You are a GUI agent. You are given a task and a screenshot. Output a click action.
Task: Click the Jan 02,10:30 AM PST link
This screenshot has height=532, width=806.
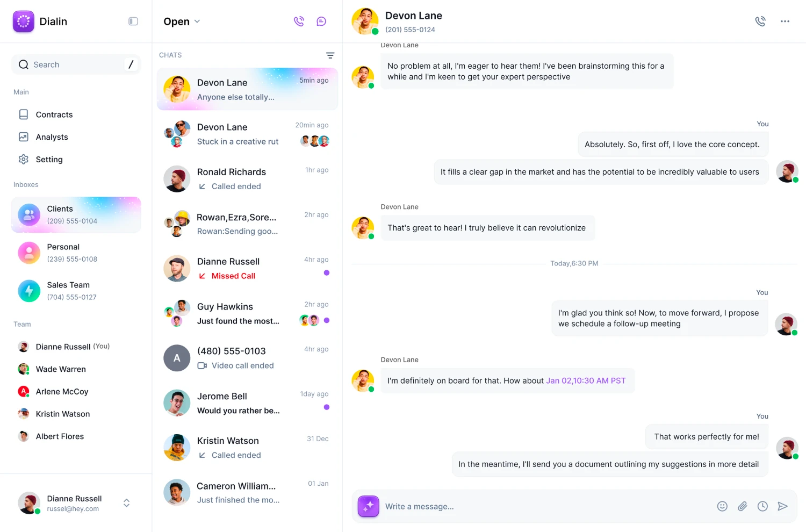(586, 380)
